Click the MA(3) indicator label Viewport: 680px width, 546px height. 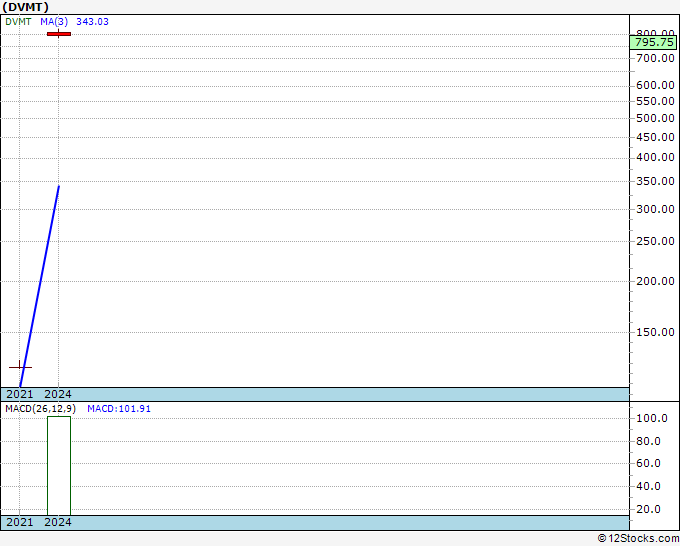click(x=54, y=21)
